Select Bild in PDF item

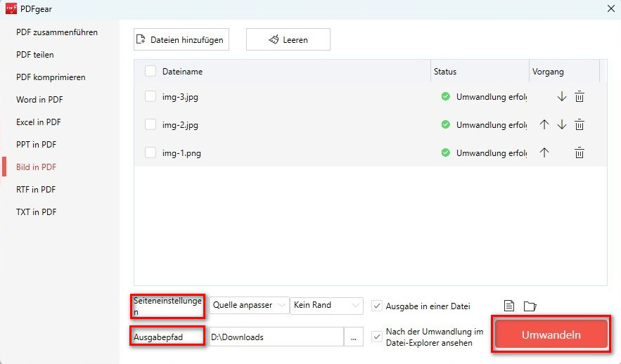point(36,167)
